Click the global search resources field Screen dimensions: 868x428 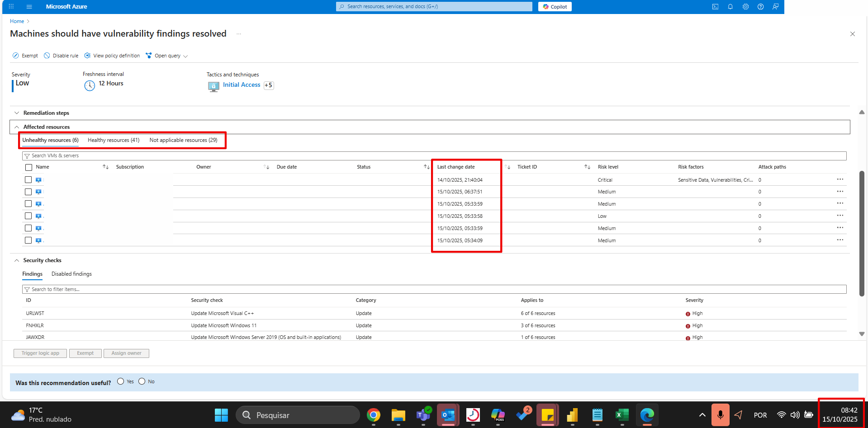click(x=434, y=6)
